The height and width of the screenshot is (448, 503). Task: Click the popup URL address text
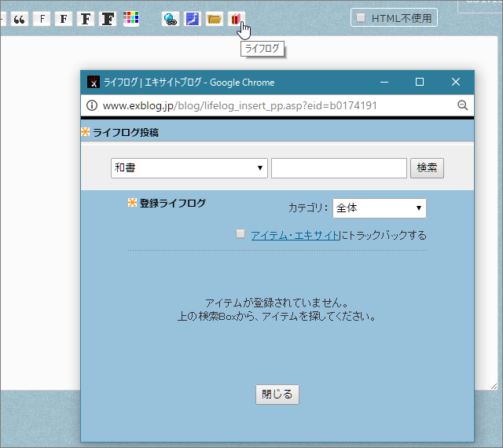(x=240, y=105)
